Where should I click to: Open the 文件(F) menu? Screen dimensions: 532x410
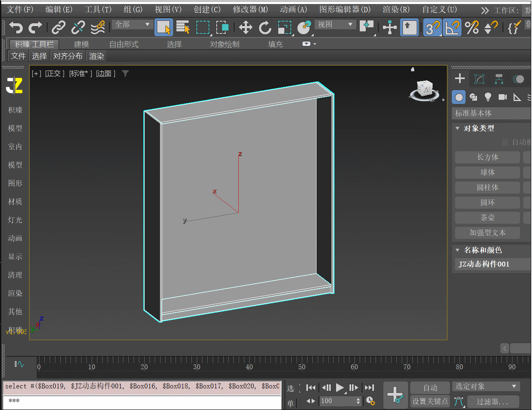(x=20, y=9)
